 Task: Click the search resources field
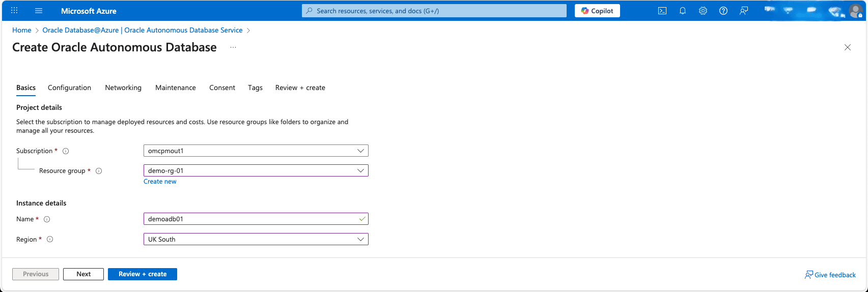click(x=434, y=11)
